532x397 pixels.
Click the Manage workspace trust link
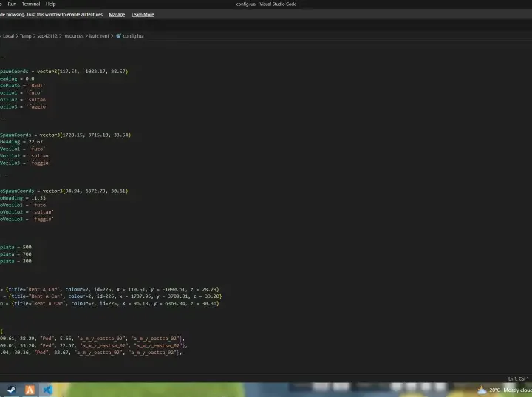[117, 15]
